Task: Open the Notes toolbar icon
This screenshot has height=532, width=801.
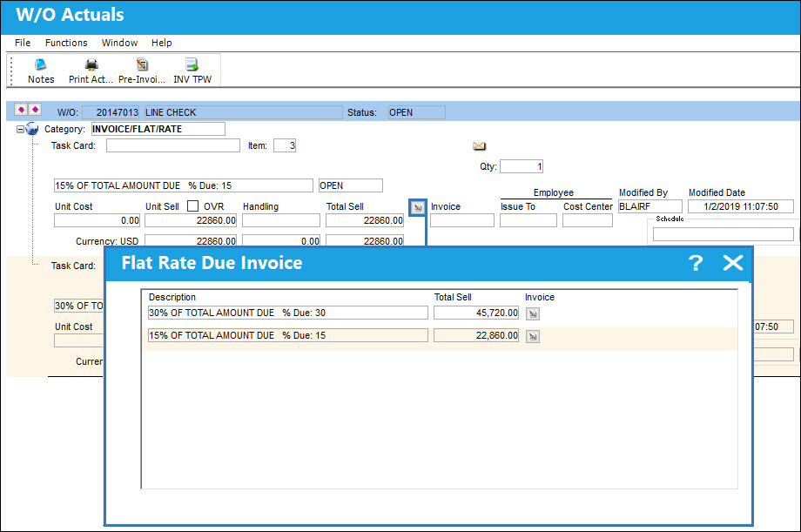Action: coord(40,64)
